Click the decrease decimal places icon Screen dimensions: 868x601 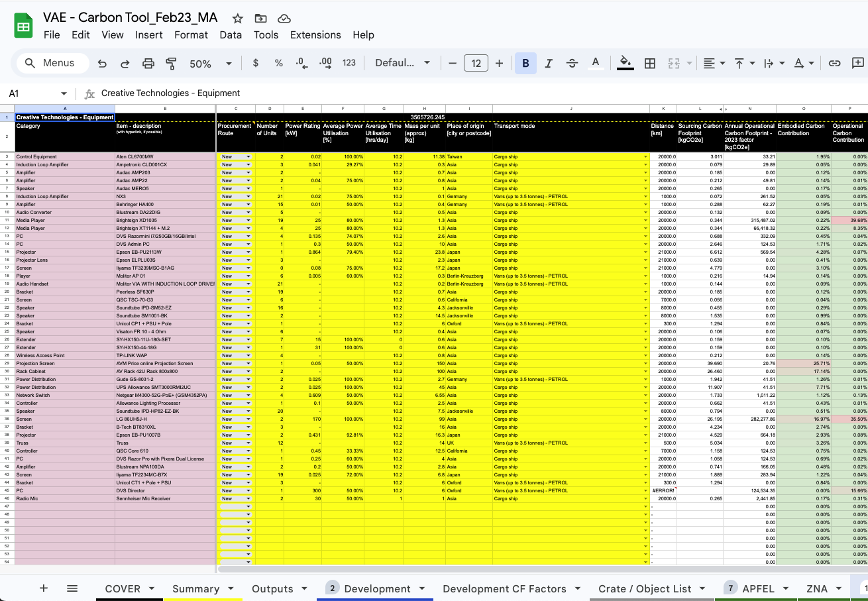[301, 63]
